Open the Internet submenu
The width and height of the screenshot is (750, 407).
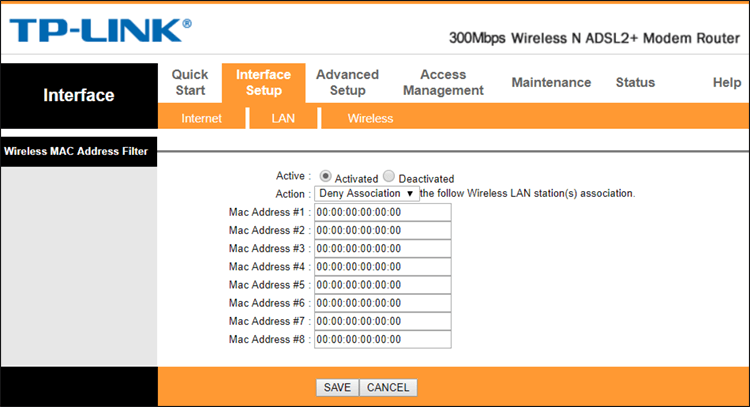click(x=201, y=118)
